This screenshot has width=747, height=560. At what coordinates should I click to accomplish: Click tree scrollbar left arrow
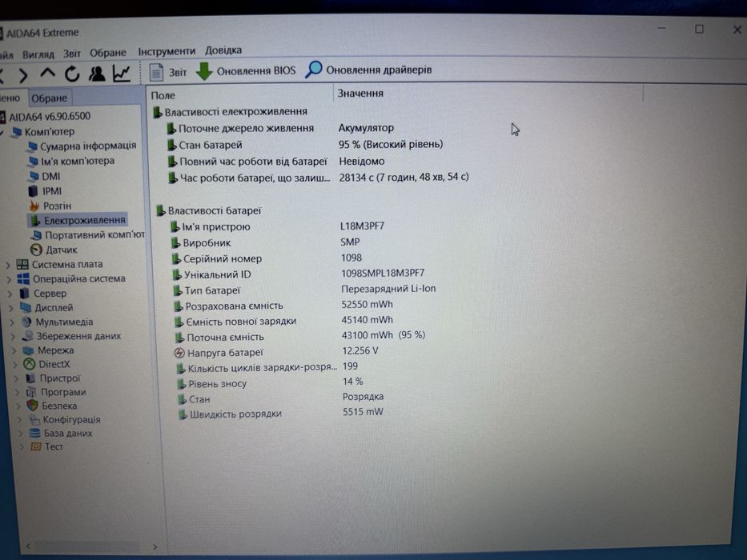click(28, 546)
